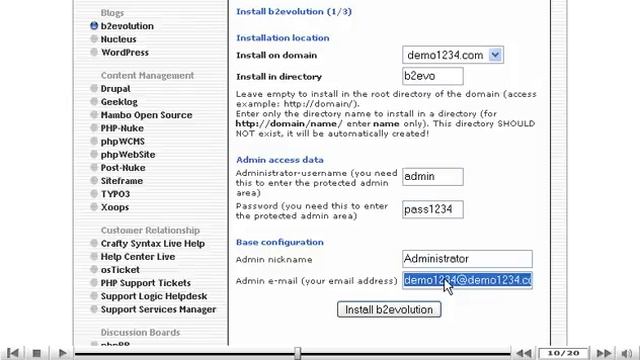Choose Post-Nuke from the list
The width and height of the screenshot is (640, 360).
point(123,168)
